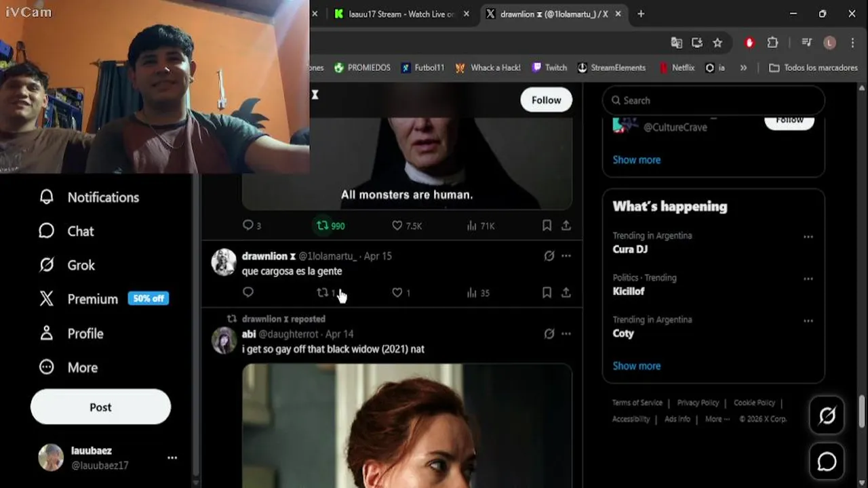View analytics showing 71K views
868x488 pixels.
pos(480,225)
